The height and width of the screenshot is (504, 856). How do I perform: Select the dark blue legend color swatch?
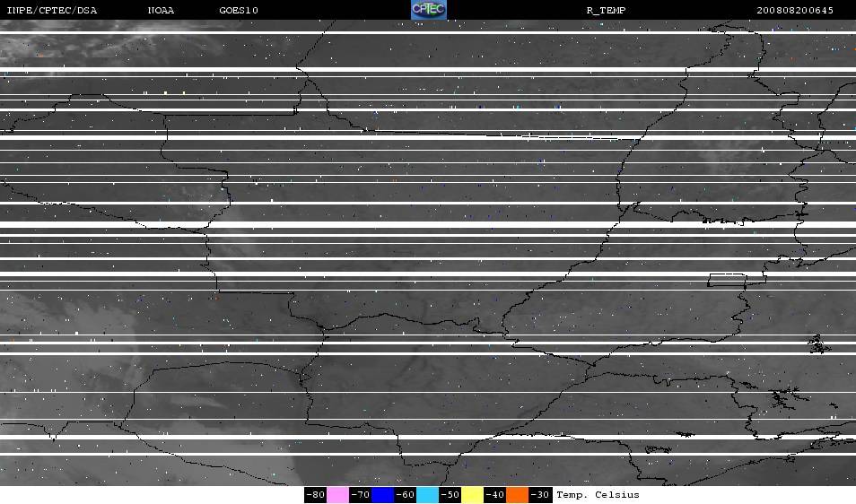[x=383, y=495]
